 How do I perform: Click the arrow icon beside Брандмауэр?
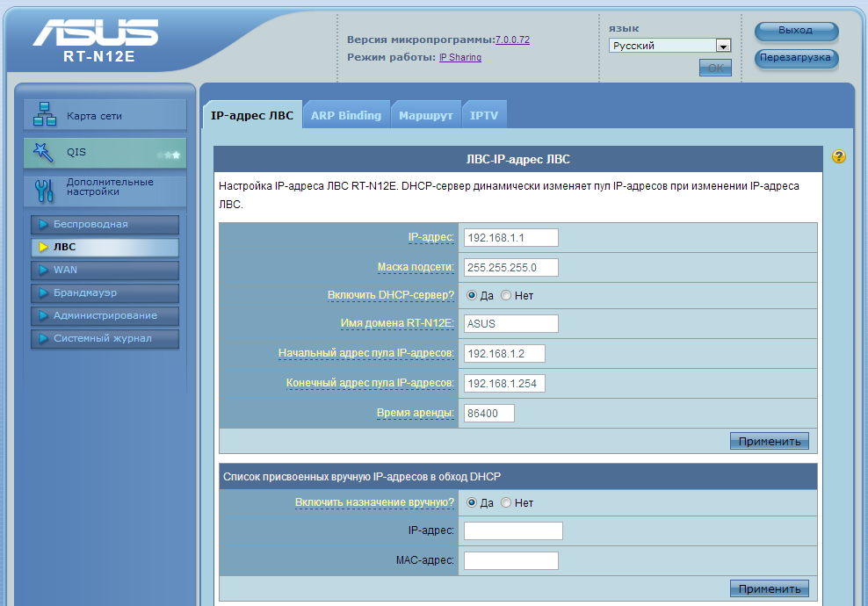(x=43, y=292)
